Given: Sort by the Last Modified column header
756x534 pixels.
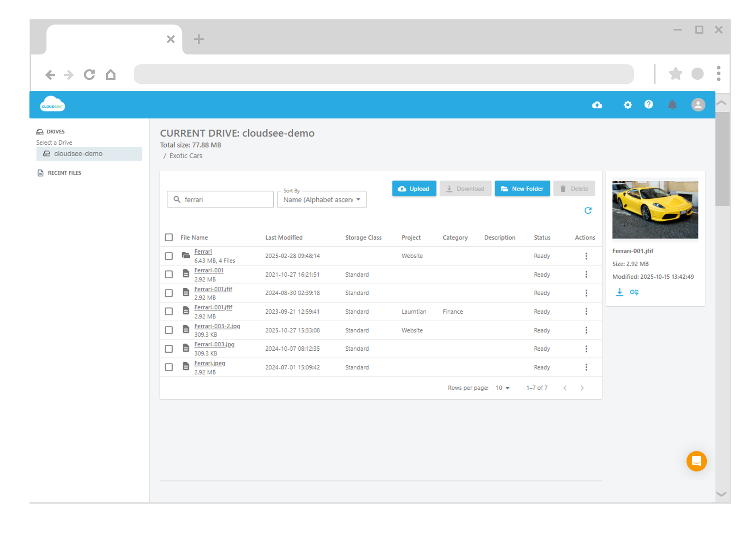Looking at the screenshot, I should click(284, 237).
